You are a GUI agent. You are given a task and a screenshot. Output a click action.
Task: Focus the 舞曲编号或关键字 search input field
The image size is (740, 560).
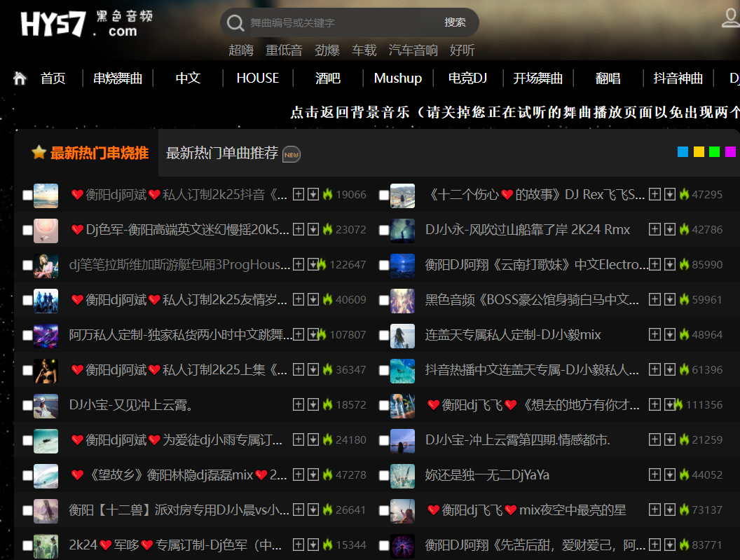[340, 22]
